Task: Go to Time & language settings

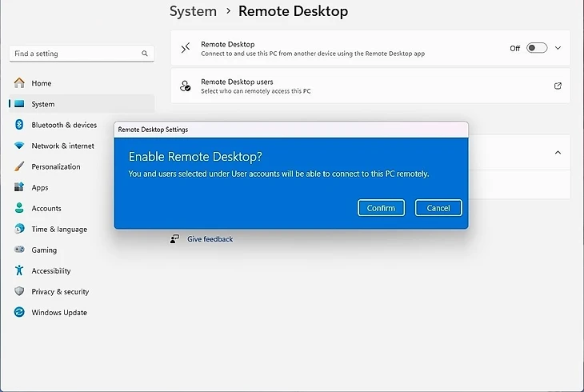Action: click(x=82, y=229)
